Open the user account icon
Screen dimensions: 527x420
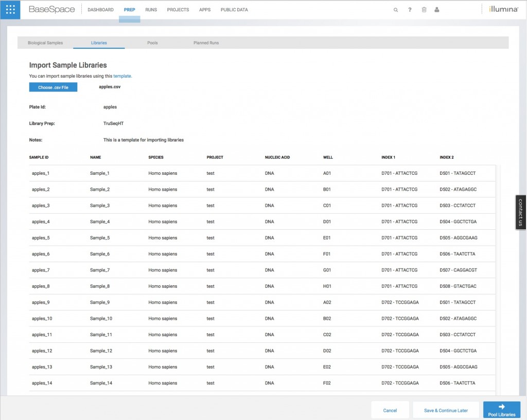436,9
